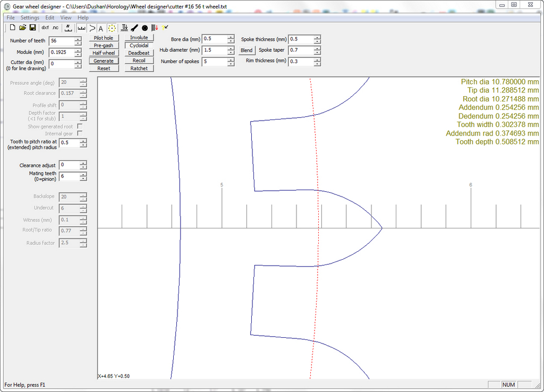Click the letter A text icon
Viewport: 544px width, 392px height.
pyautogui.click(x=101, y=28)
